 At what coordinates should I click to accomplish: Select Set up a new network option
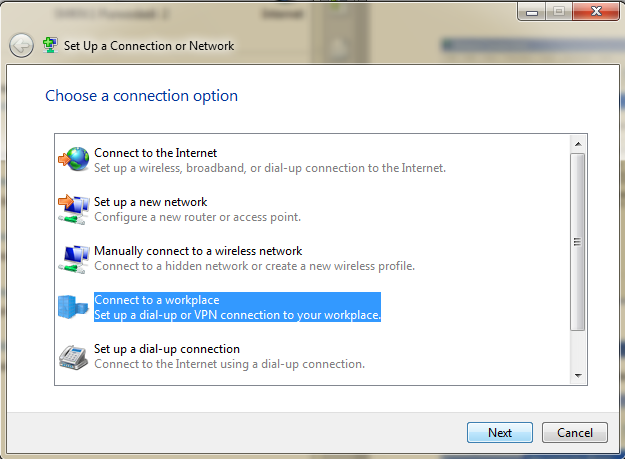(150, 202)
